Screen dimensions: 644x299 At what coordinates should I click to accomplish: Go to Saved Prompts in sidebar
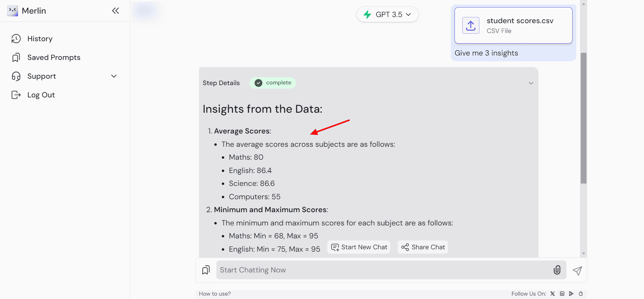[x=54, y=58]
